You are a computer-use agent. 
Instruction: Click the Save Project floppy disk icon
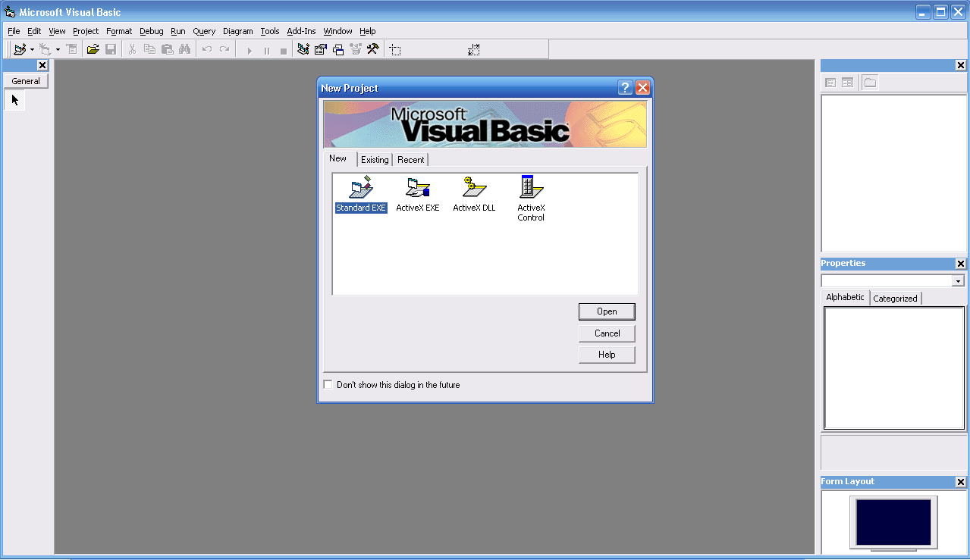coord(111,49)
